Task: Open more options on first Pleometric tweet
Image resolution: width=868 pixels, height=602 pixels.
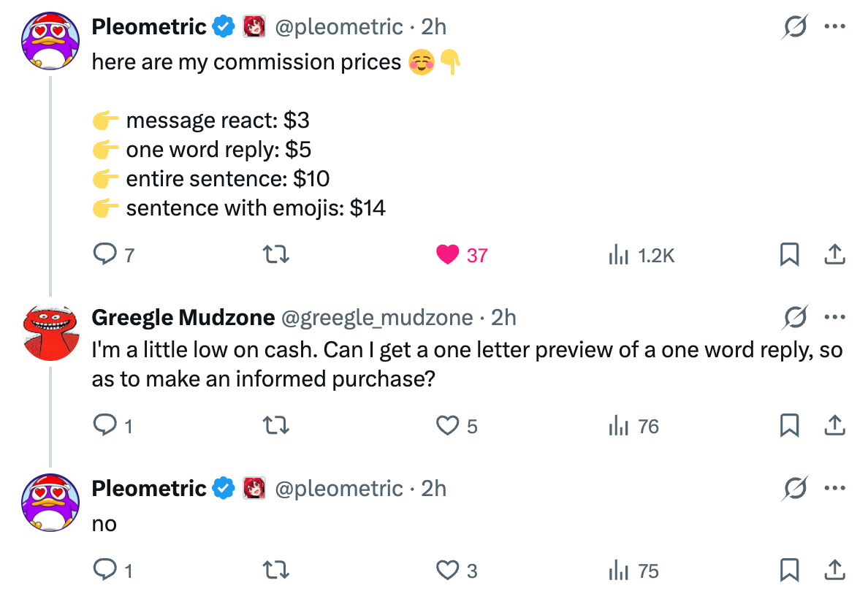Action: point(834,27)
